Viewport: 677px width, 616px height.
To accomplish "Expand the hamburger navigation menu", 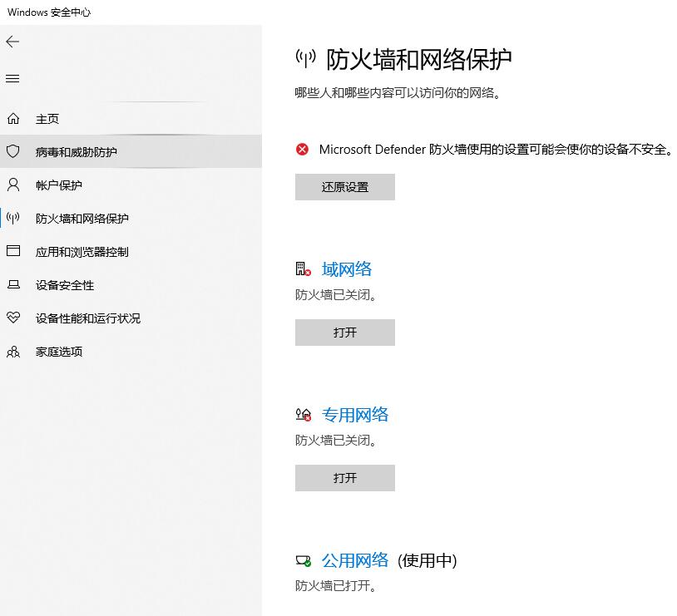I will (12, 79).
